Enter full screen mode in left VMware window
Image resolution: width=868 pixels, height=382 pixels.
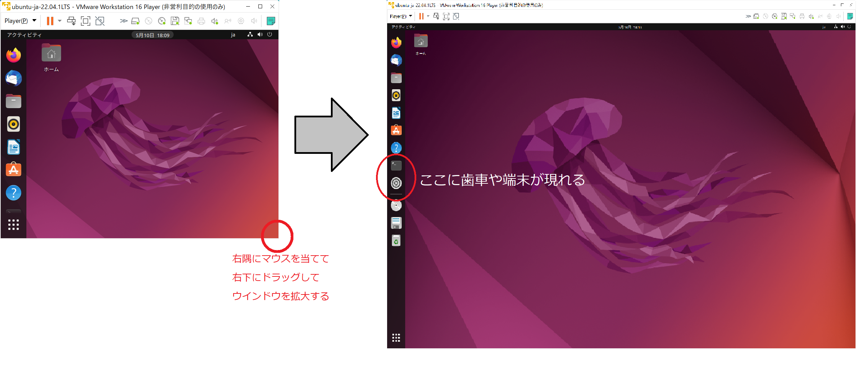click(x=85, y=21)
